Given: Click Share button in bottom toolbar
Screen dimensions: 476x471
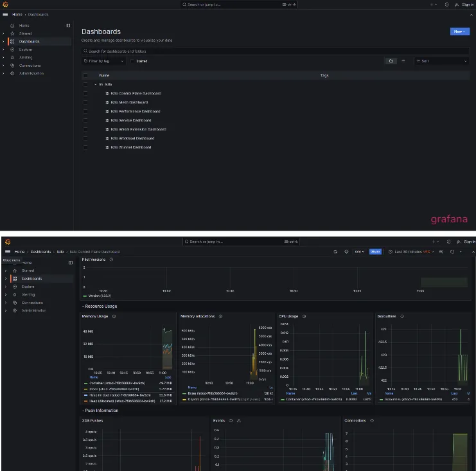Looking at the screenshot, I should pos(375,252).
